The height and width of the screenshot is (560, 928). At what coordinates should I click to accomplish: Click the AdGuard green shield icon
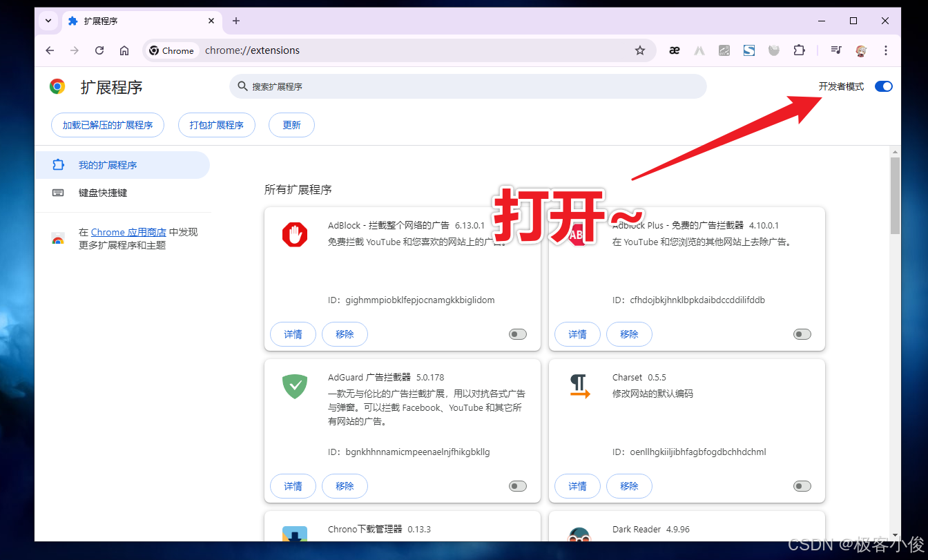coord(295,386)
